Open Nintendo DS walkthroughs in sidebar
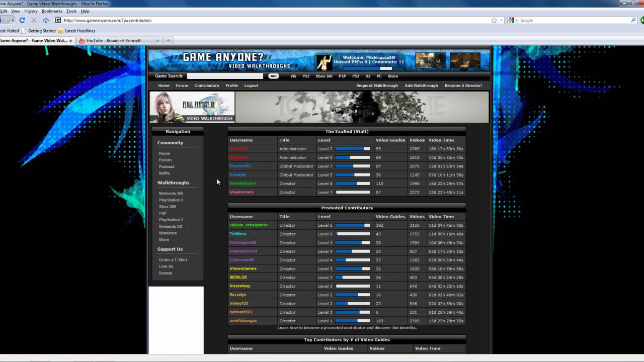Viewport: 644px width, 362px height. [171, 226]
